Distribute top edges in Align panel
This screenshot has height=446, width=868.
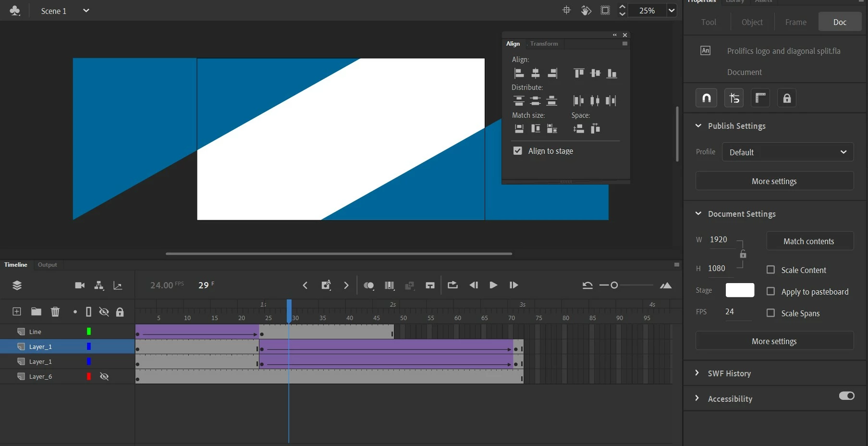519,100
